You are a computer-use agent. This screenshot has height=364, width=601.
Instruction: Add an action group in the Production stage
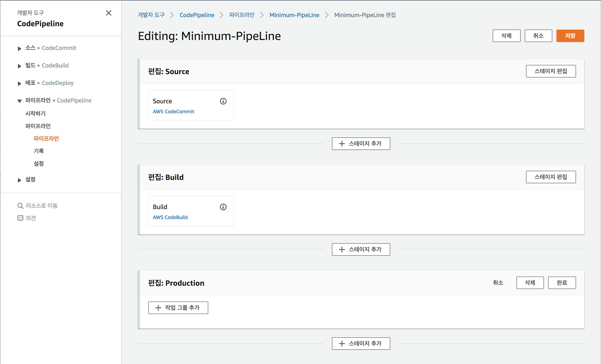tap(178, 308)
